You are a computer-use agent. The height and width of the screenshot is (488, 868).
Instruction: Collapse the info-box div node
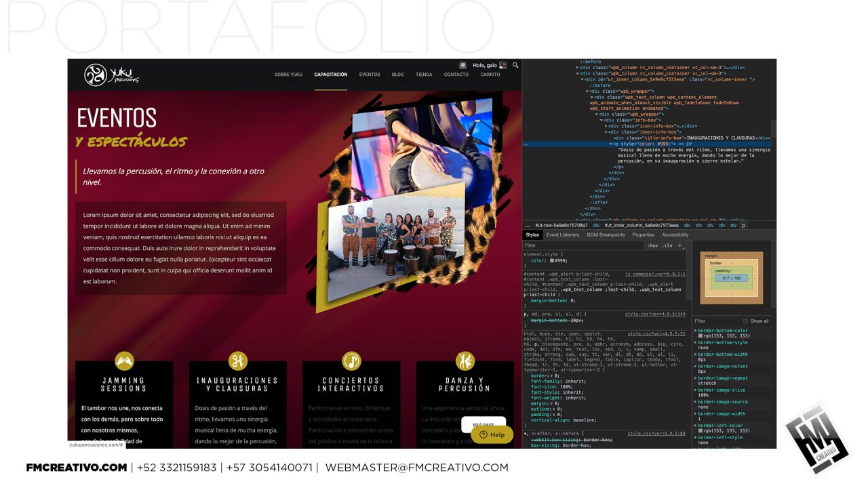(601, 120)
